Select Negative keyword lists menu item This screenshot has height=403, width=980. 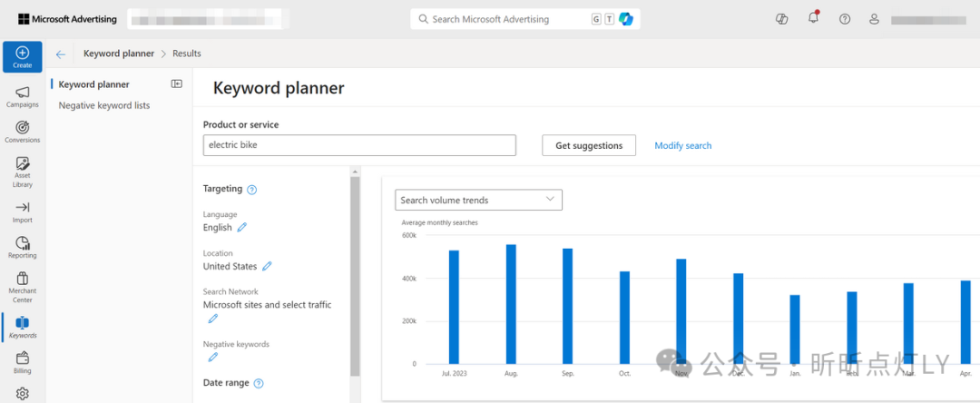click(x=104, y=105)
